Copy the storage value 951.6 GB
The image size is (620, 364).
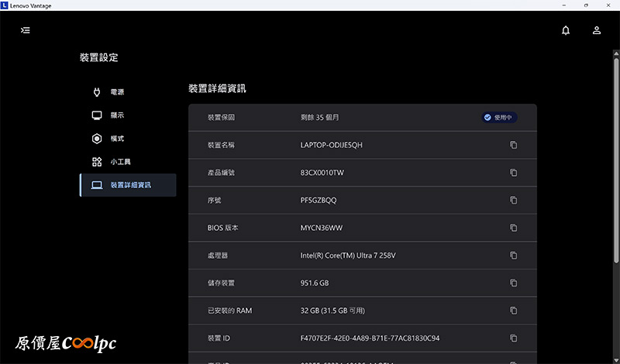[x=513, y=283]
